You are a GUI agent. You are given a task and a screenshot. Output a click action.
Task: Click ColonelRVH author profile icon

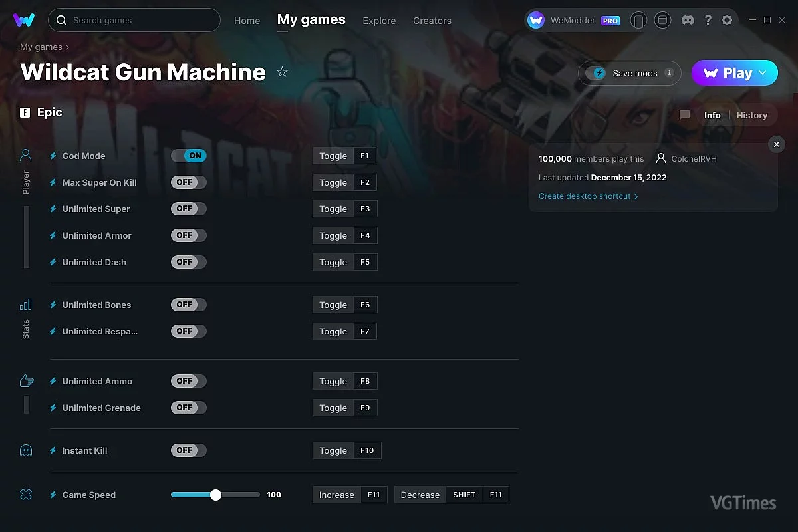pyautogui.click(x=661, y=158)
